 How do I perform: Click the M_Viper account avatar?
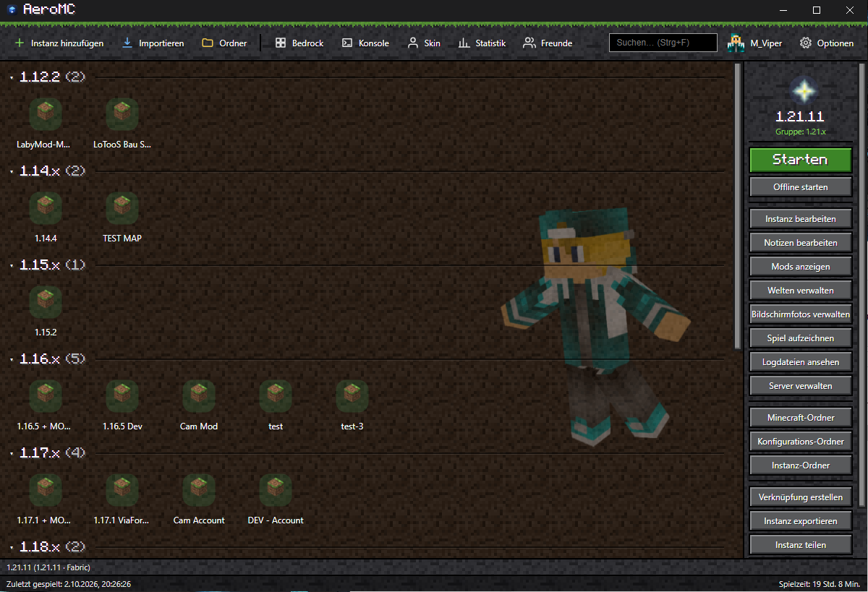[736, 43]
